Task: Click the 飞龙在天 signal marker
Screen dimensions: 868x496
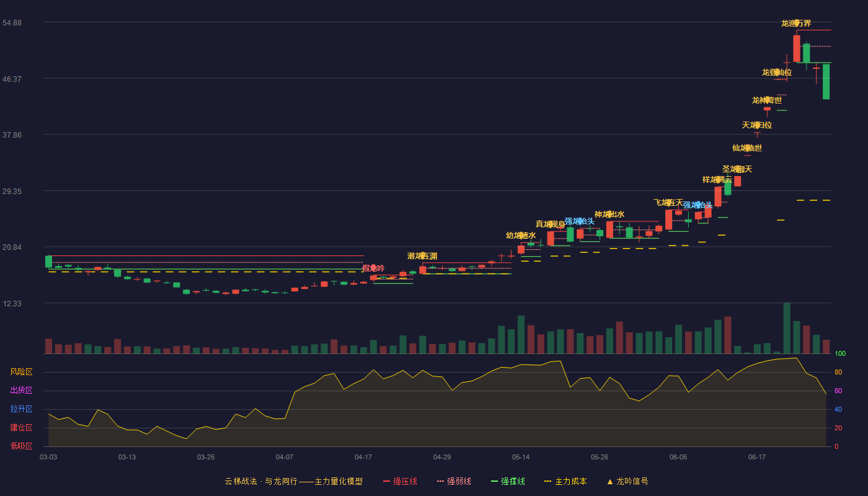Action: (668, 203)
